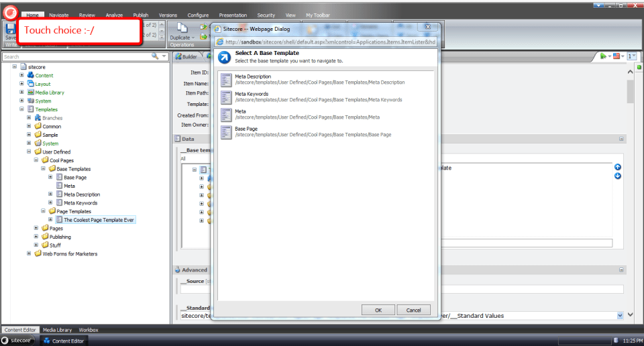Select the Page Templates folder
This screenshot has height=346, width=644.
pyautogui.click(x=74, y=211)
